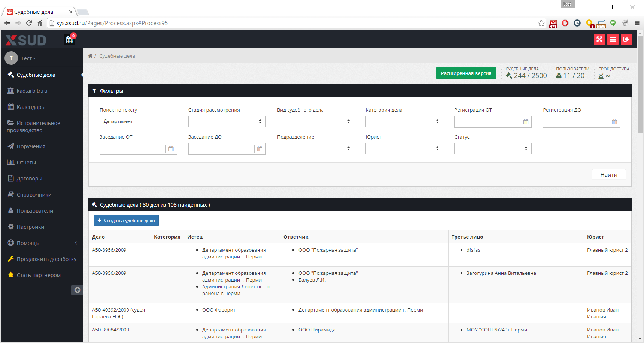Bookmark the page with the star icon
This screenshot has width=644, height=343.
(x=541, y=23)
